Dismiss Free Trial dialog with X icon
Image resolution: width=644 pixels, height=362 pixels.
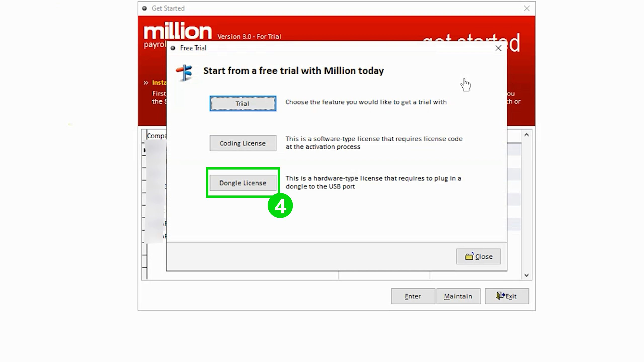[498, 48]
